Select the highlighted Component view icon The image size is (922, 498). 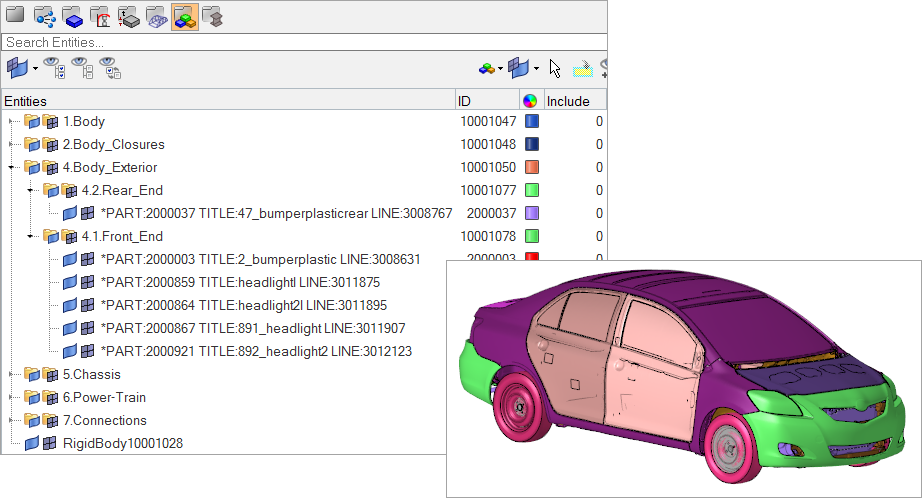(184, 16)
